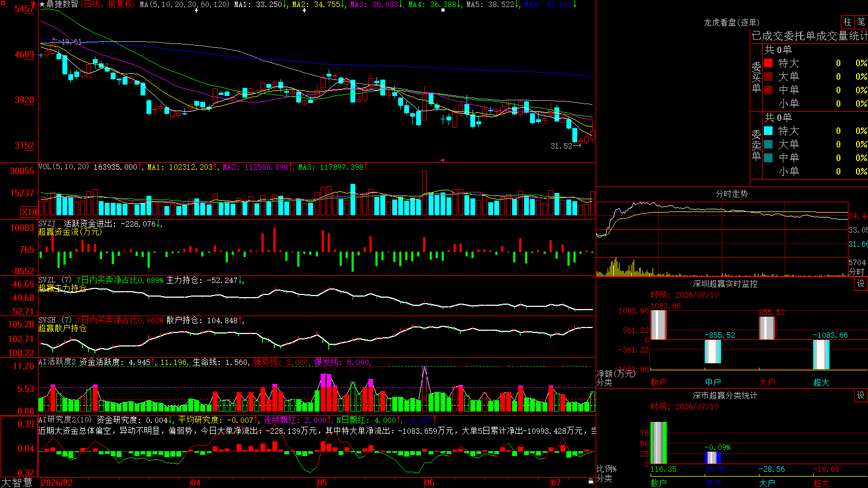
Task: Click the 超赢散户持仓 label
Action: pos(62,328)
